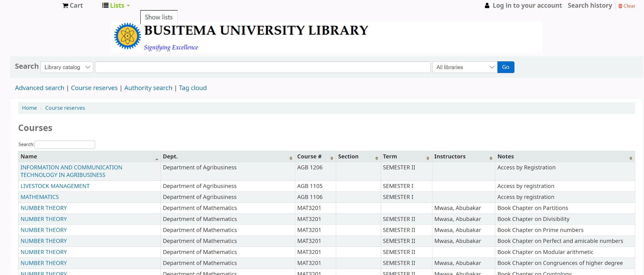
Task: Clear search history via trash icon
Action: point(620,6)
